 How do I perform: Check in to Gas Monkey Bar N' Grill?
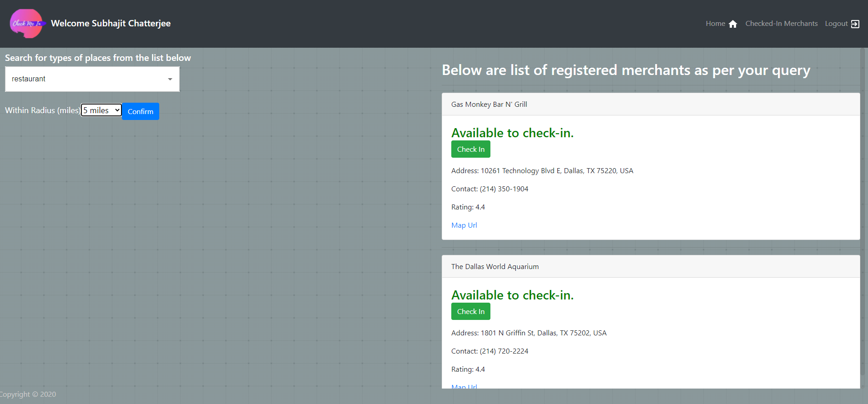coord(470,149)
